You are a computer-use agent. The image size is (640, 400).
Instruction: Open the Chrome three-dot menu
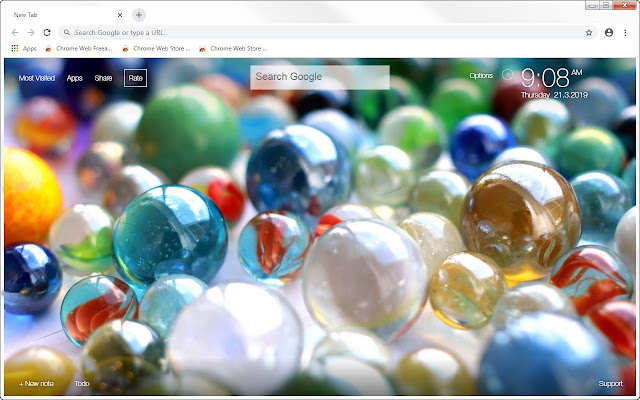pos(625,33)
